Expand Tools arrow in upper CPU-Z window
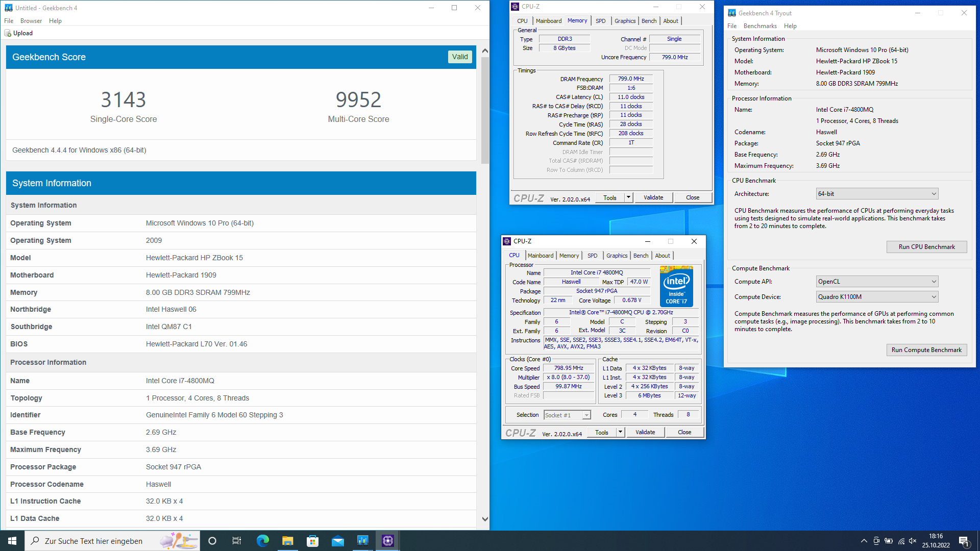This screenshot has width=980, height=551. [x=629, y=197]
